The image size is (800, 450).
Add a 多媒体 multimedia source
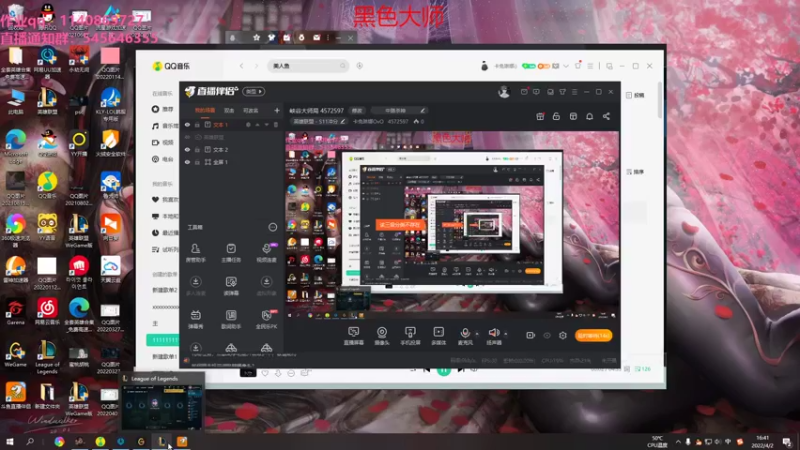pos(438,336)
